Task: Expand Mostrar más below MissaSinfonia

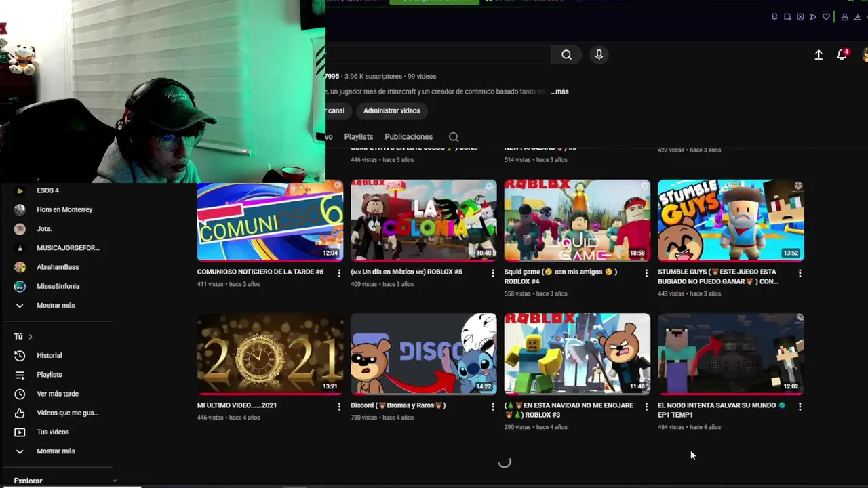Action: (x=56, y=306)
